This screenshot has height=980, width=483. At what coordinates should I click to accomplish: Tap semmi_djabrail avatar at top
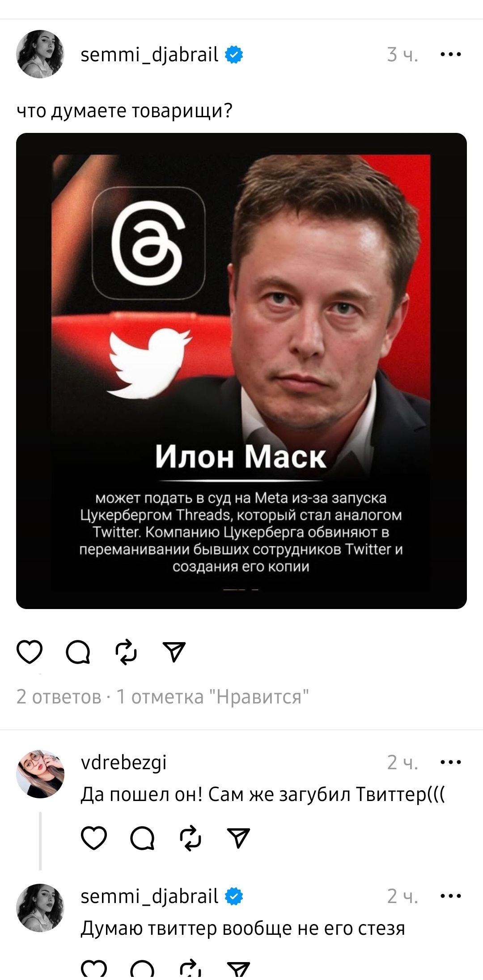(40, 54)
